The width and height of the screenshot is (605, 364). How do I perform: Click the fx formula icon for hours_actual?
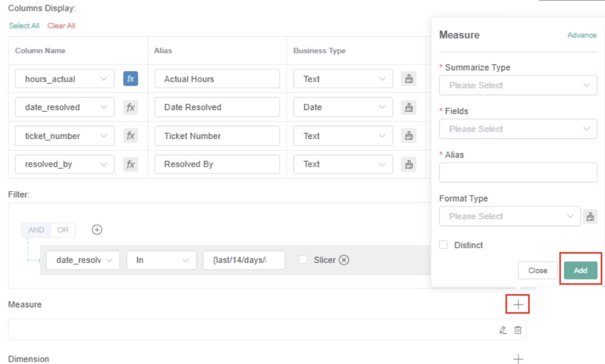(x=131, y=79)
